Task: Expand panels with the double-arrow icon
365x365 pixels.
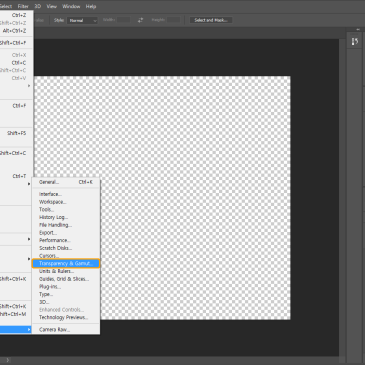Action: coord(358,30)
